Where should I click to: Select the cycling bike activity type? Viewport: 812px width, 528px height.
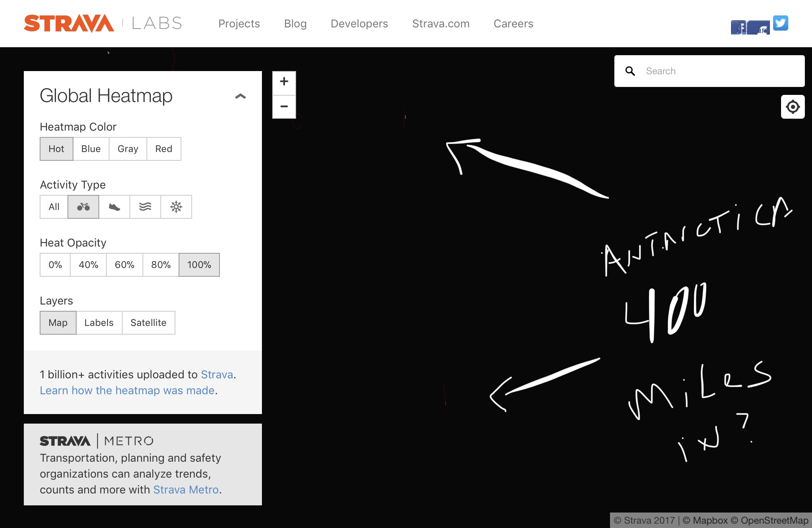83,207
